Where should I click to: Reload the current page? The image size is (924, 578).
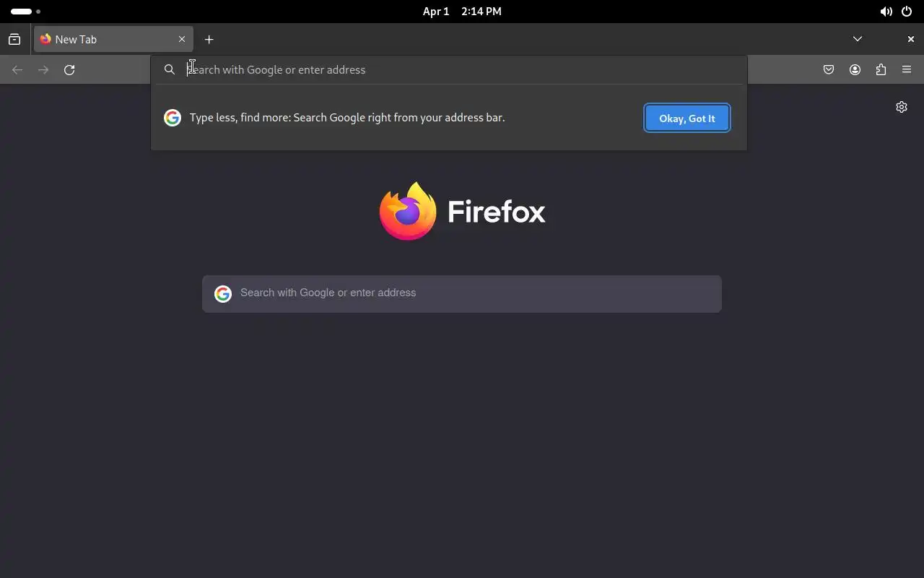click(69, 70)
